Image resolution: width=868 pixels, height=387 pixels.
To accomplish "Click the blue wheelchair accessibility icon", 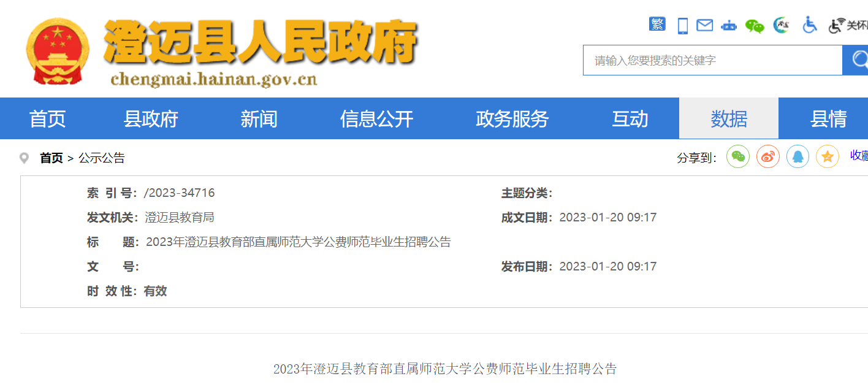I will 810,25.
